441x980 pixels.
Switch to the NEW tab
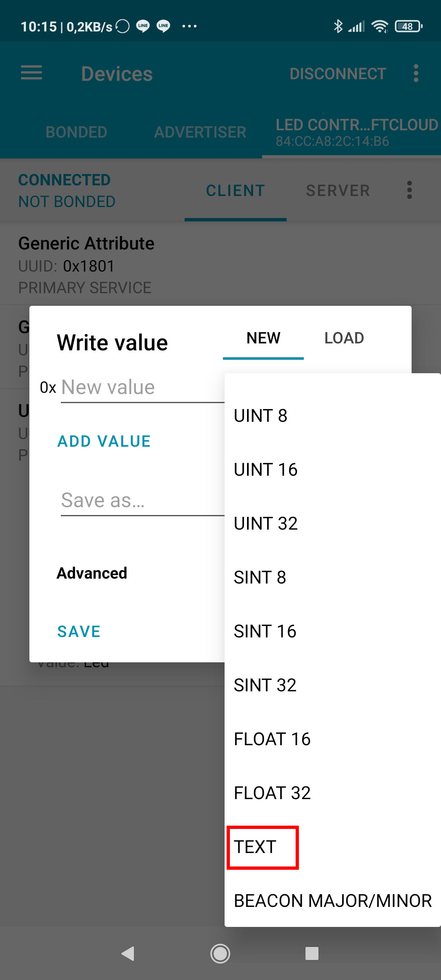coord(263,338)
